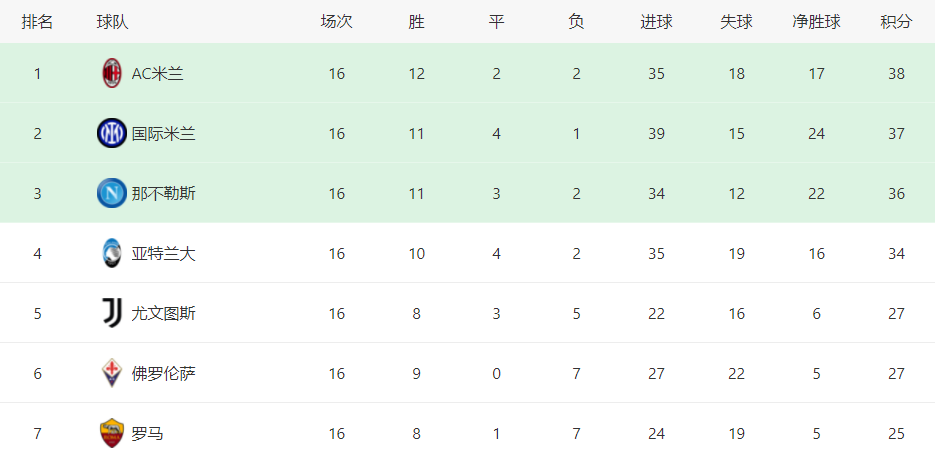Click the Inter Milan club logo

tap(112, 134)
